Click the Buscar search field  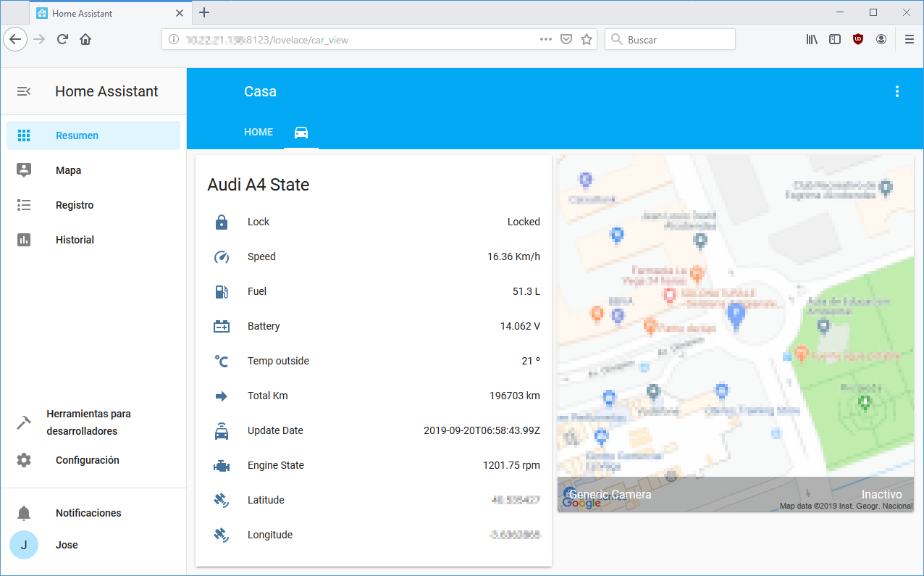coord(670,39)
